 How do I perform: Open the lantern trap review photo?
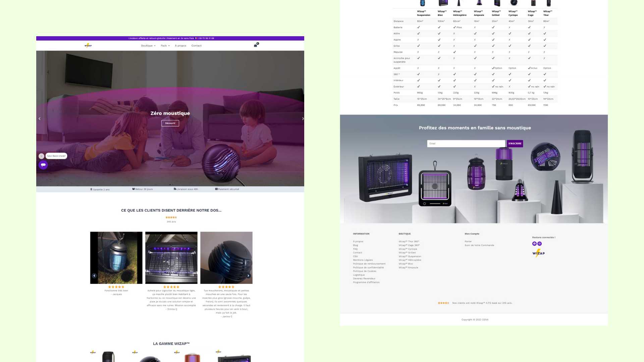[116, 258]
